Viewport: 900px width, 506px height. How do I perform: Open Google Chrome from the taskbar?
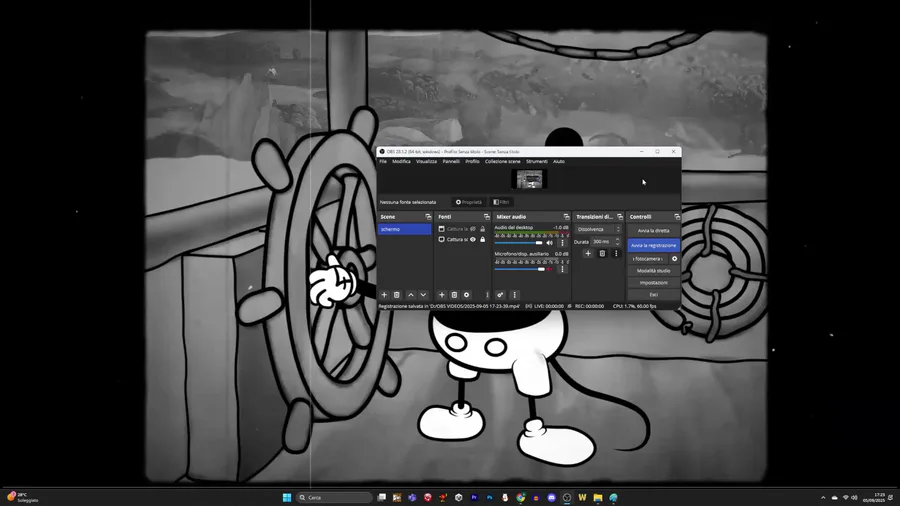tap(521, 497)
